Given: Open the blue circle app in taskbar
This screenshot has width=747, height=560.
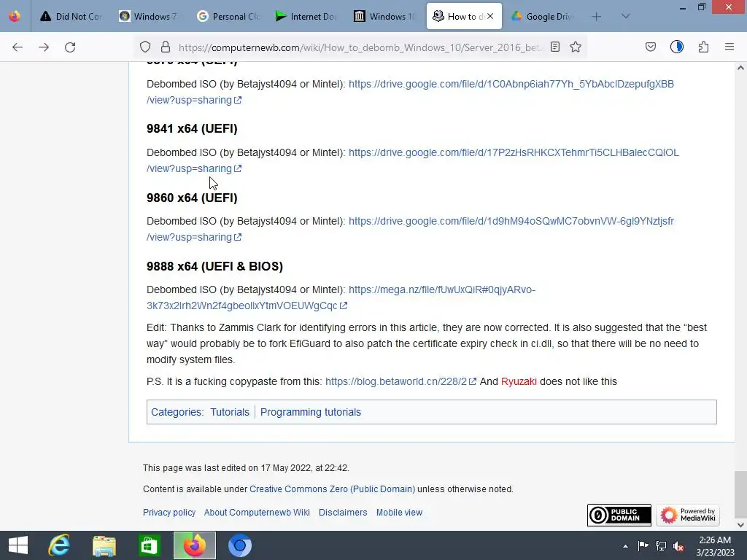Looking at the screenshot, I should tap(239, 545).
